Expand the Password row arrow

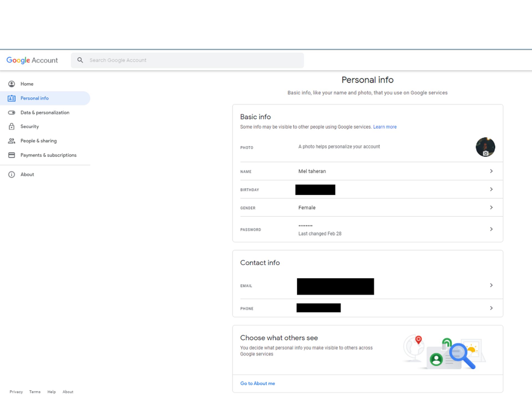click(491, 229)
